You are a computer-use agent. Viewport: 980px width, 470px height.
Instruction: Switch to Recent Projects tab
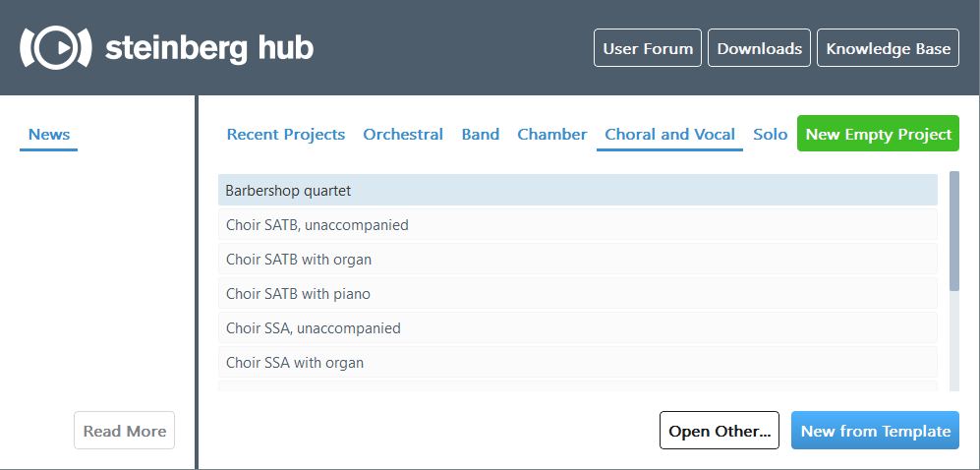[286, 135]
